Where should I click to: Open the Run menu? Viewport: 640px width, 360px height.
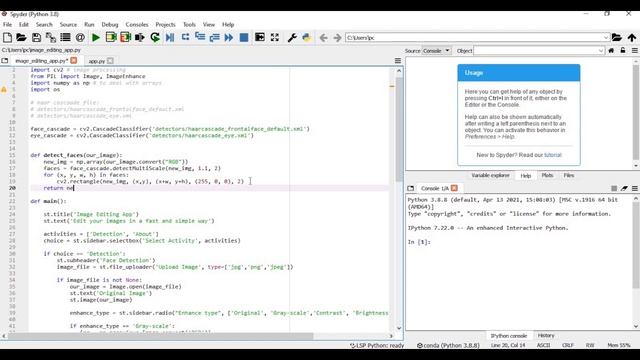point(89,24)
